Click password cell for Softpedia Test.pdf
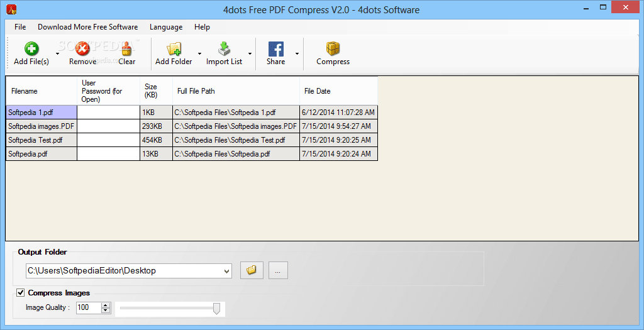 108,140
